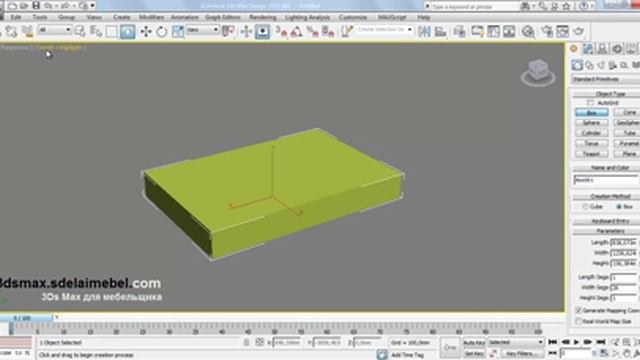Select the Shapes category icon

point(589,65)
